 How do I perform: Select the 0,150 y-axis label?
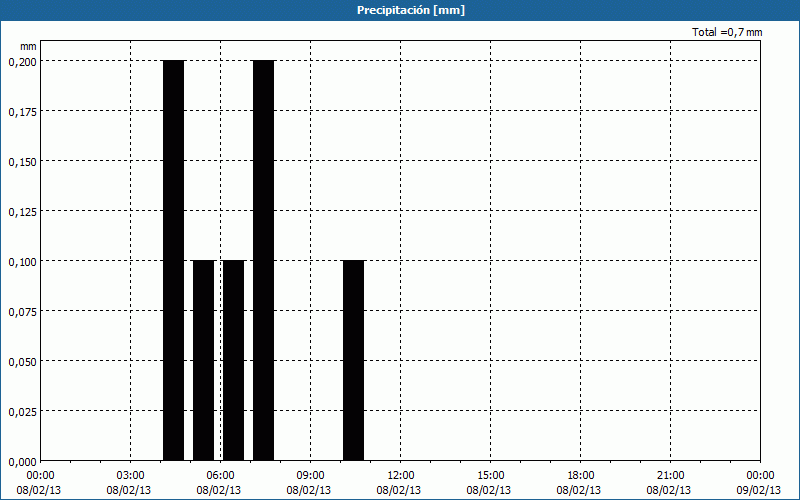(x=23, y=162)
